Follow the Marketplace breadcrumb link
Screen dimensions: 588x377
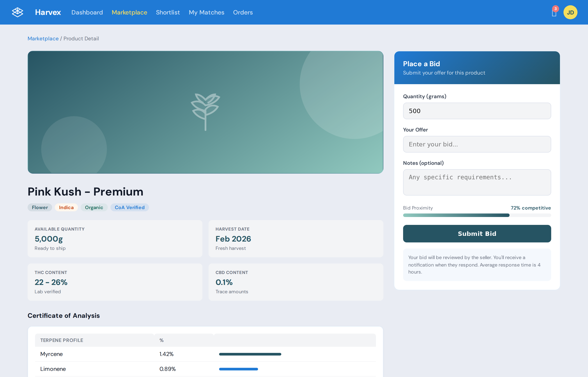43,38
